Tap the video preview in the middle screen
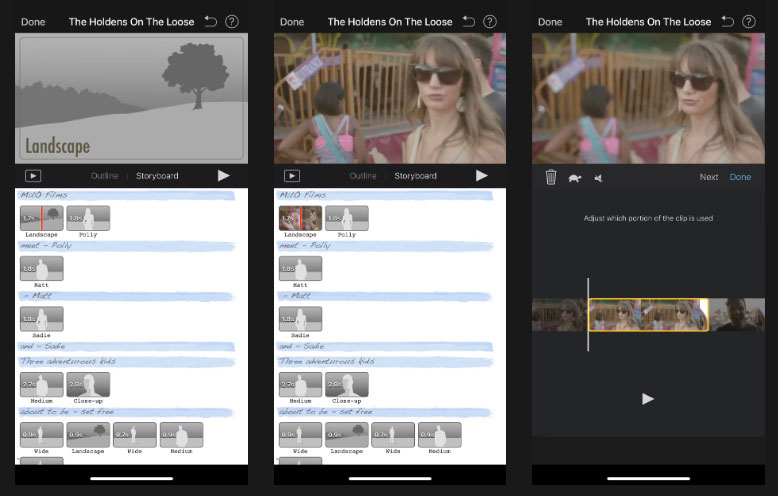778x496 pixels. coord(390,98)
